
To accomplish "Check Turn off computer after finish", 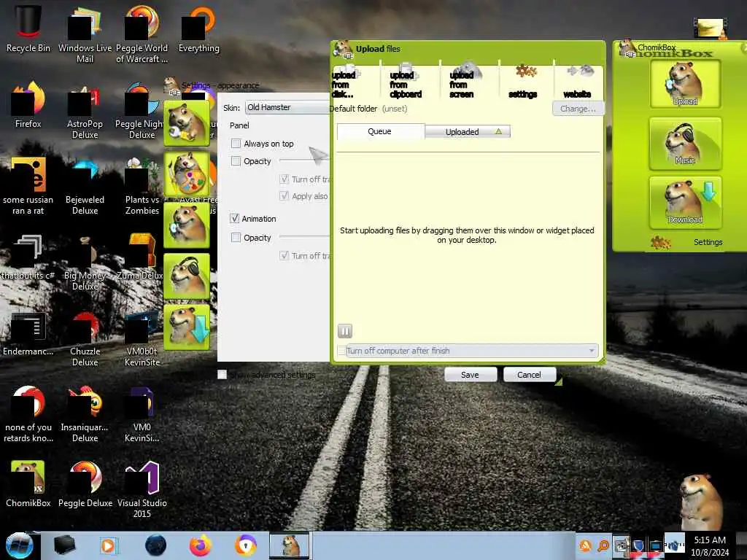I will point(341,351).
